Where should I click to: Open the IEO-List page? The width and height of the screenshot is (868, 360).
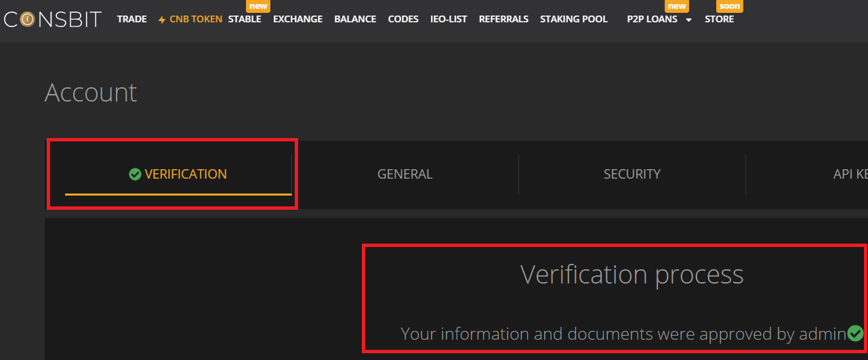449,19
